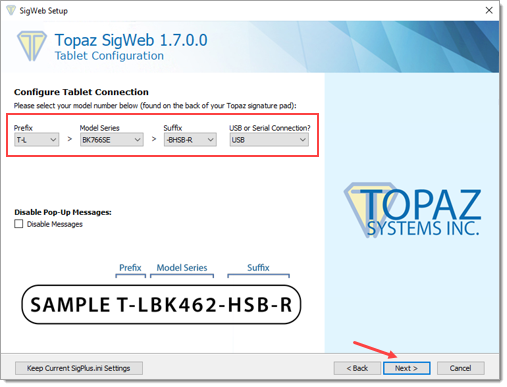The width and height of the screenshot is (507, 387).
Task: Open the Prefix dropdown showing T-L
Action: (36, 140)
